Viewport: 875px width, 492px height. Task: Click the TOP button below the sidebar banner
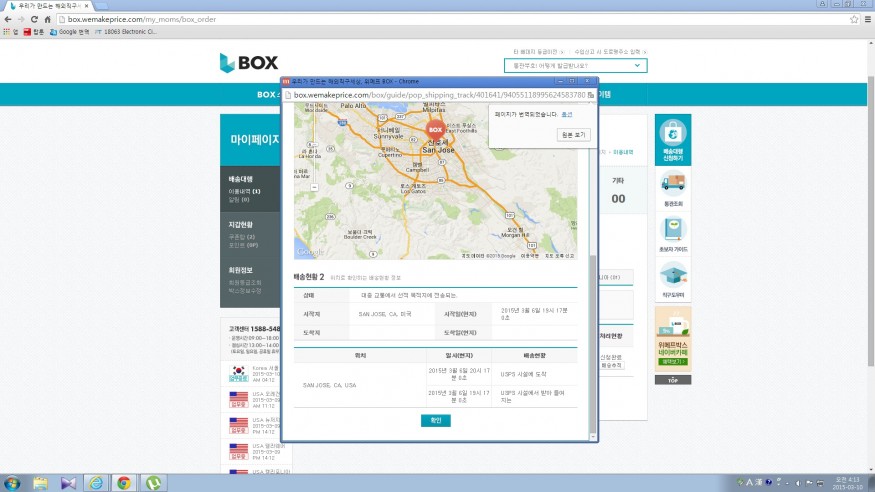click(x=673, y=380)
